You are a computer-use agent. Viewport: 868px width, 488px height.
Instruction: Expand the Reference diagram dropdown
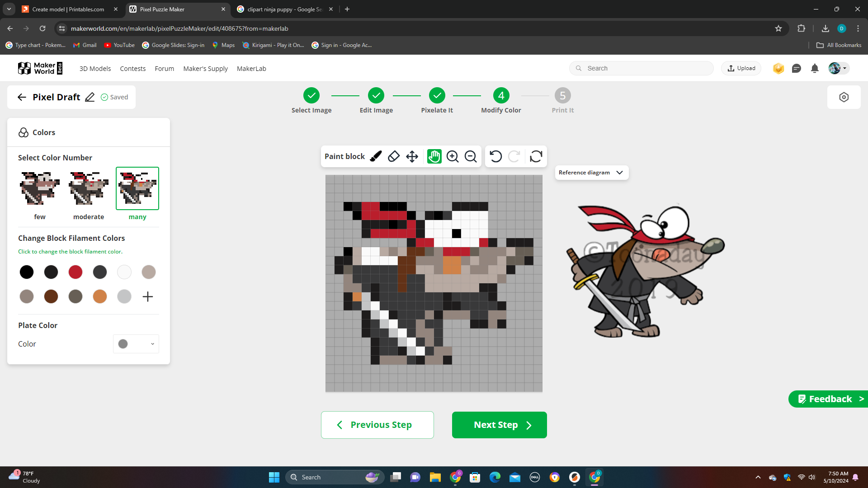(x=591, y=173)
